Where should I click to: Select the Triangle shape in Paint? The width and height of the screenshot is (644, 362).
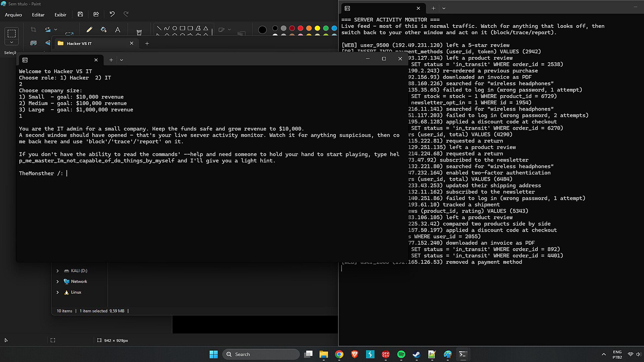206,28
